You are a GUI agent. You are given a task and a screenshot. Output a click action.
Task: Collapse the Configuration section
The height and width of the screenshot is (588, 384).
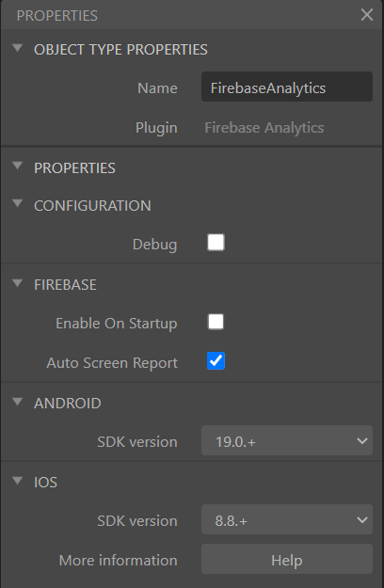tap(17, 203)
